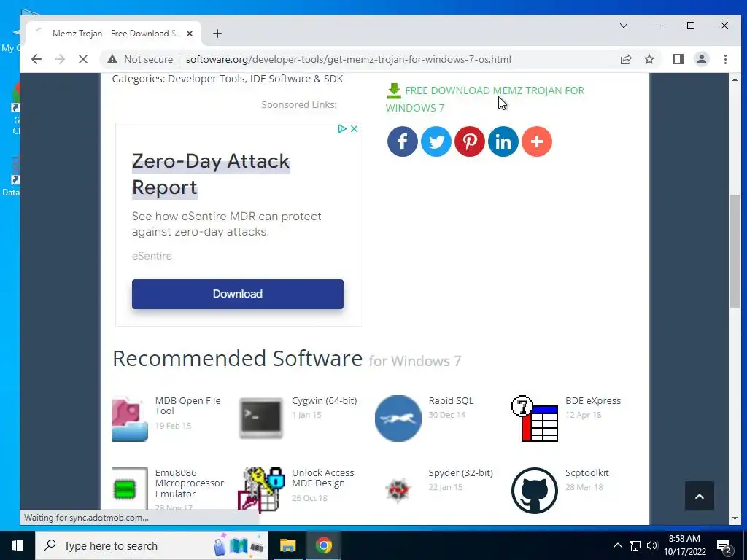Open File Explorer from taskbar
Viewport: 747px width, 560px height.
pos(287,545)
